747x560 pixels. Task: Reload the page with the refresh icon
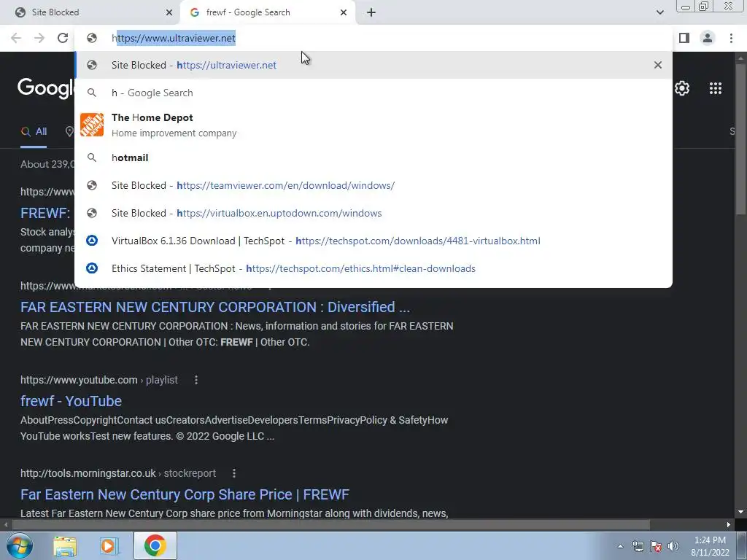(63, 38)
